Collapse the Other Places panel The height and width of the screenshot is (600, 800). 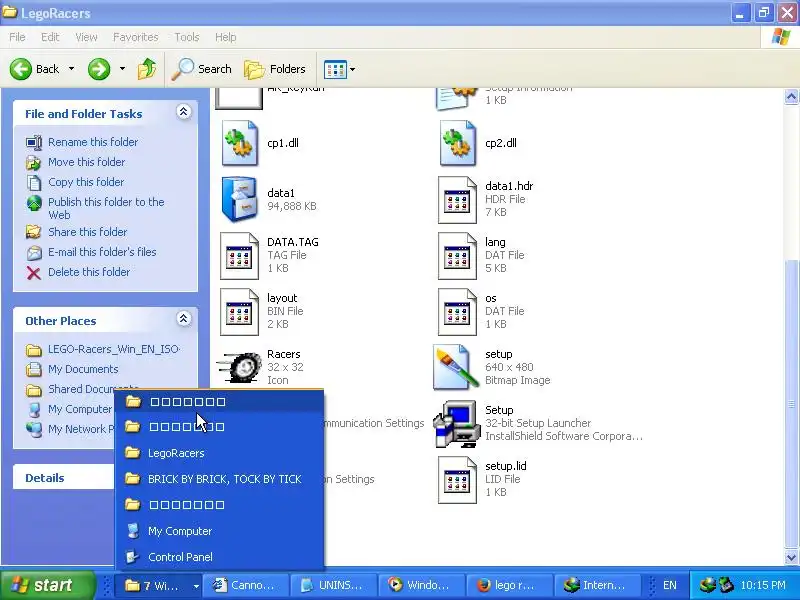point(184,319)
